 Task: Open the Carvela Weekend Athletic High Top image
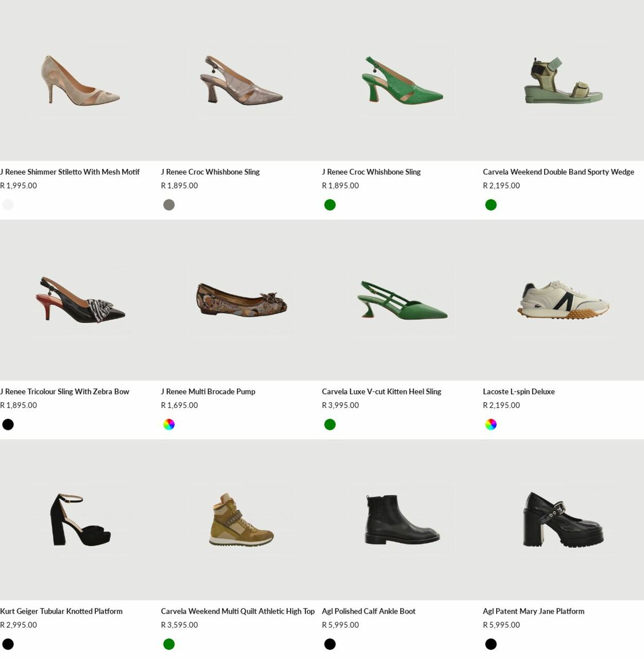point(241,520)
